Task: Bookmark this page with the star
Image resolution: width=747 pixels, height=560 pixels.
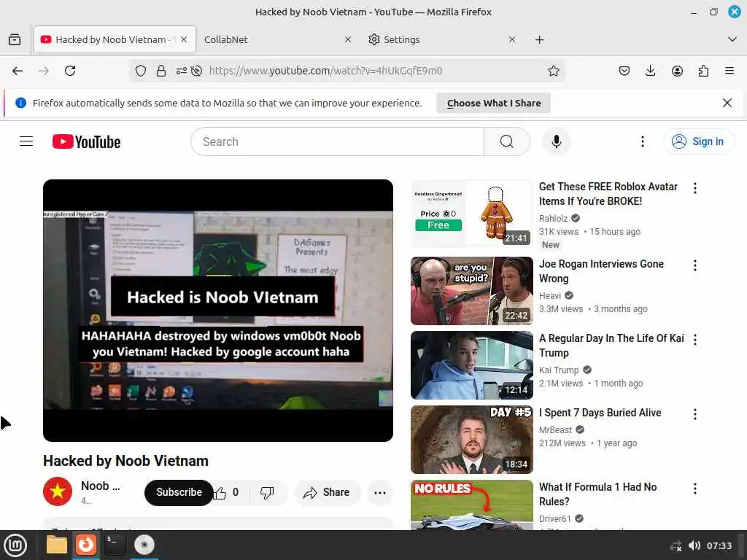Action: [553, 71]
